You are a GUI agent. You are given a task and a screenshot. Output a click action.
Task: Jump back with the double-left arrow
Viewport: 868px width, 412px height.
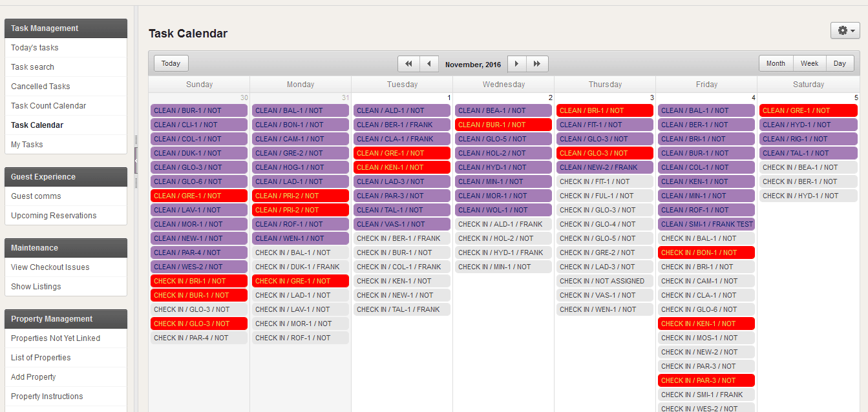(x=408, y=64)
